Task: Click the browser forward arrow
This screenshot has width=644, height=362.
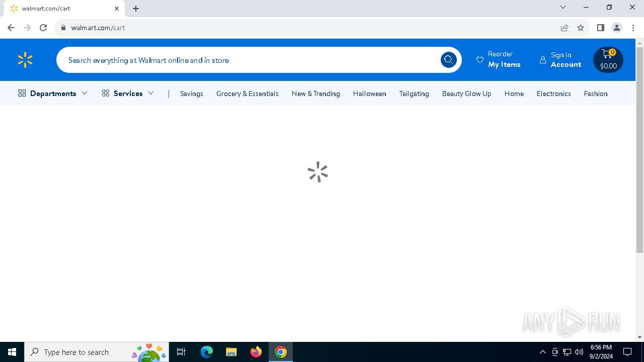Action: click(27, 28)
